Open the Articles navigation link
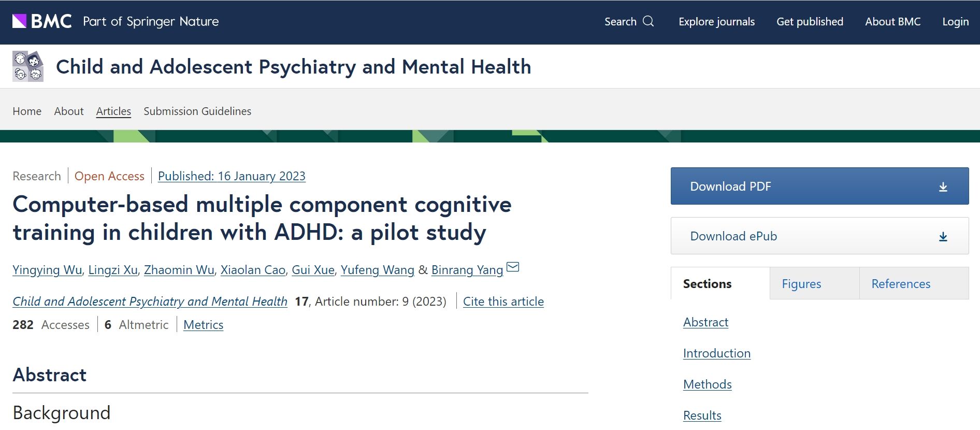 pos(113,111)
